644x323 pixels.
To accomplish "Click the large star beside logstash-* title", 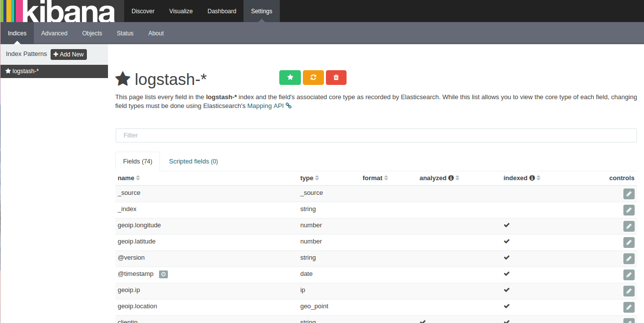I will pyautogui.click(x=123, y=79).
